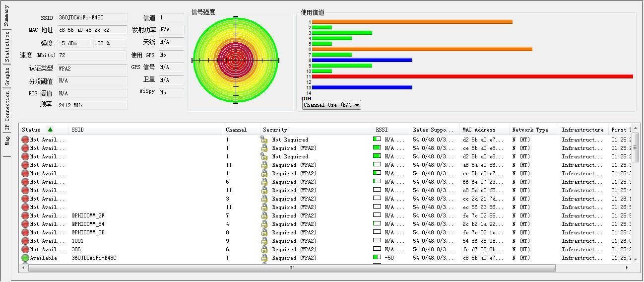Switch to the Statistics vertical tab
Viewport: 644px width, 282px height.
6,47
